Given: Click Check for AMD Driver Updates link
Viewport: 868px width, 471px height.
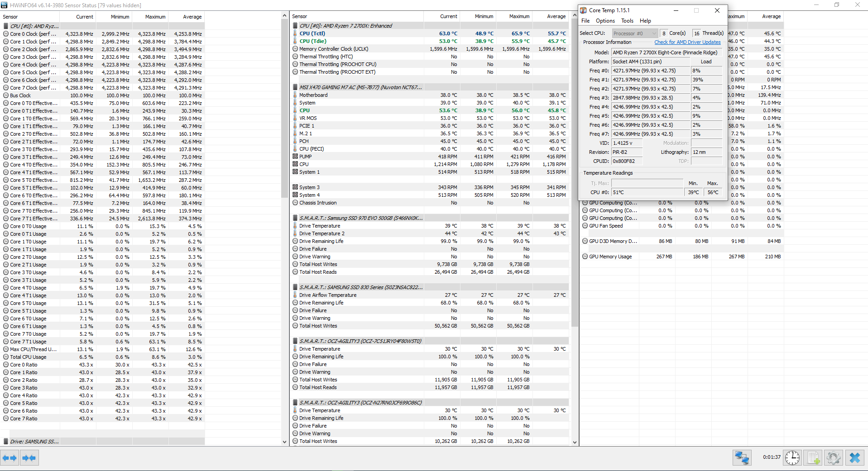Looking at the screenshot, I should pos(687,42).
